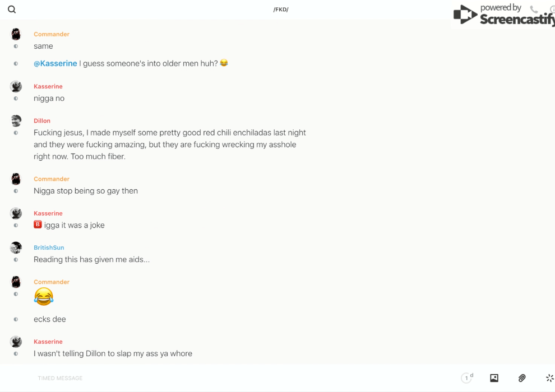The width and height of the screenshot is (555, 392).
Task: Open the search magnifier icon
Action: (12, 10)
